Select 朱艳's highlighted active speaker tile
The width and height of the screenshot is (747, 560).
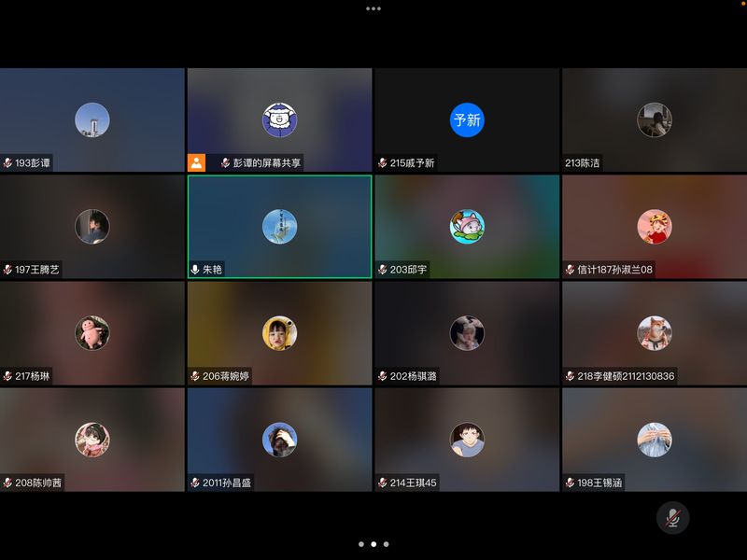[279, 227]
